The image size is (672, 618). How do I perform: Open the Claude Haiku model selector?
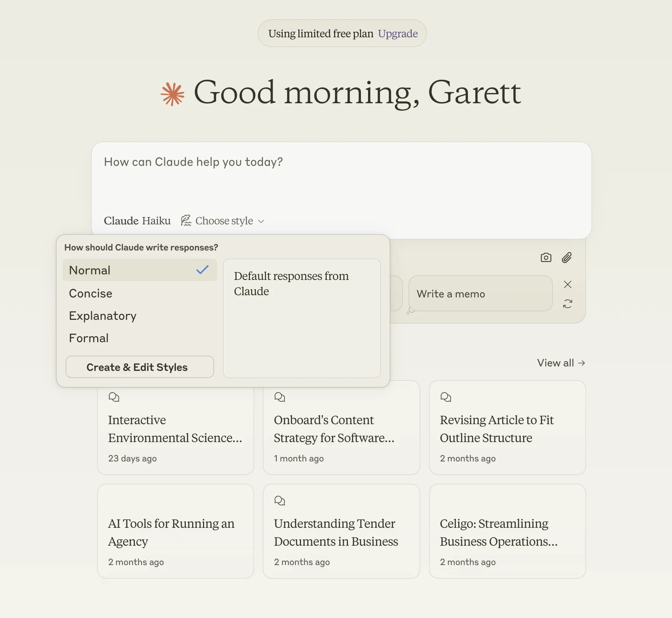137,221
